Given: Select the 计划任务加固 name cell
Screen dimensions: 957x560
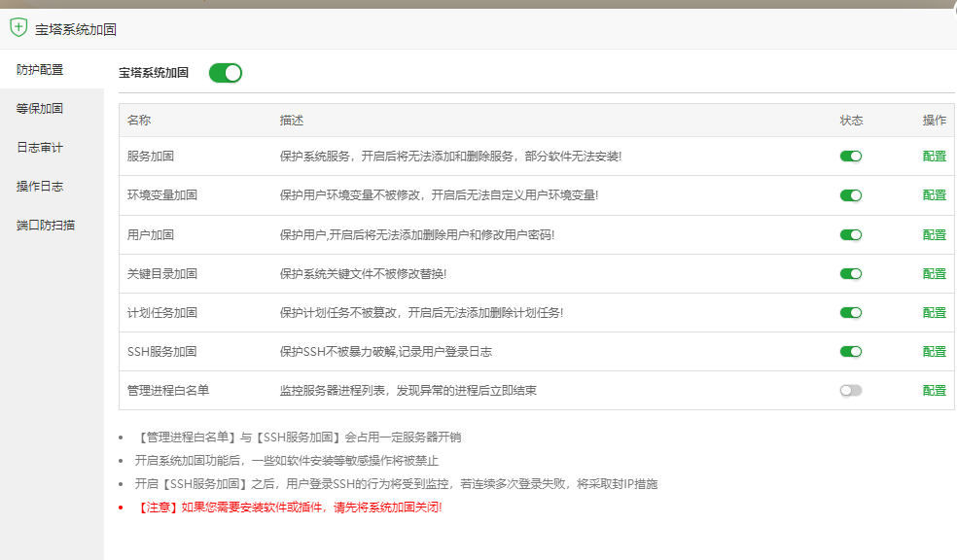Looking at the screenshot, I should (x=162, y=313).
